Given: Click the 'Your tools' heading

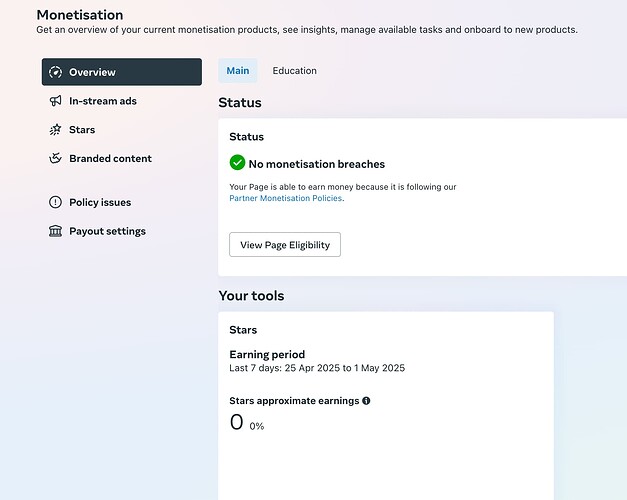Looking at the screenshot, I should 251,296.
